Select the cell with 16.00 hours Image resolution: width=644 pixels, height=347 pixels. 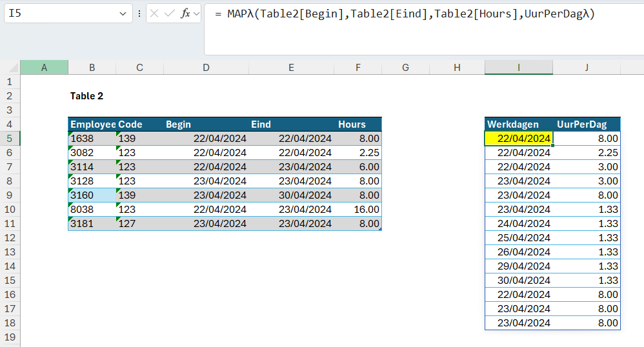coord(357,210)
